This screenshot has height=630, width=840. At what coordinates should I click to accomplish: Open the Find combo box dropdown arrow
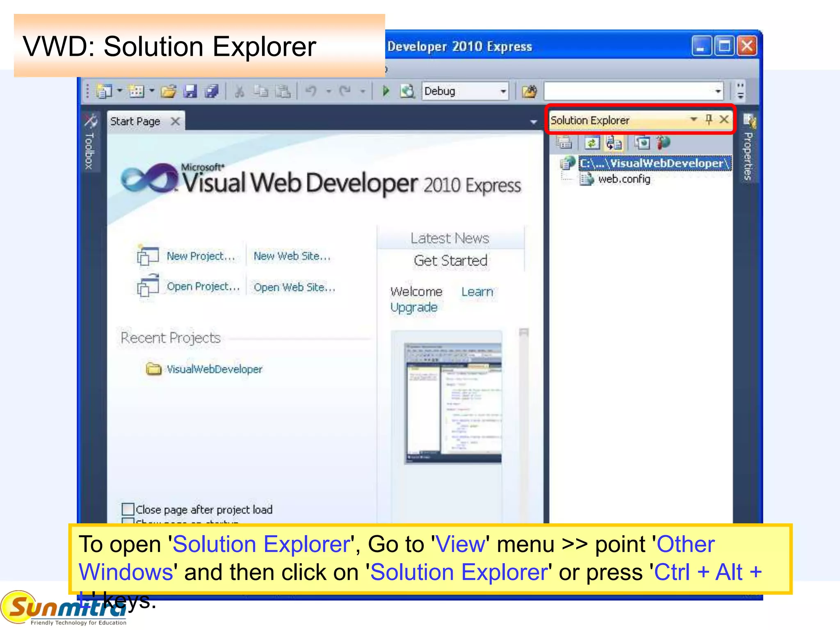pos(718,91)
